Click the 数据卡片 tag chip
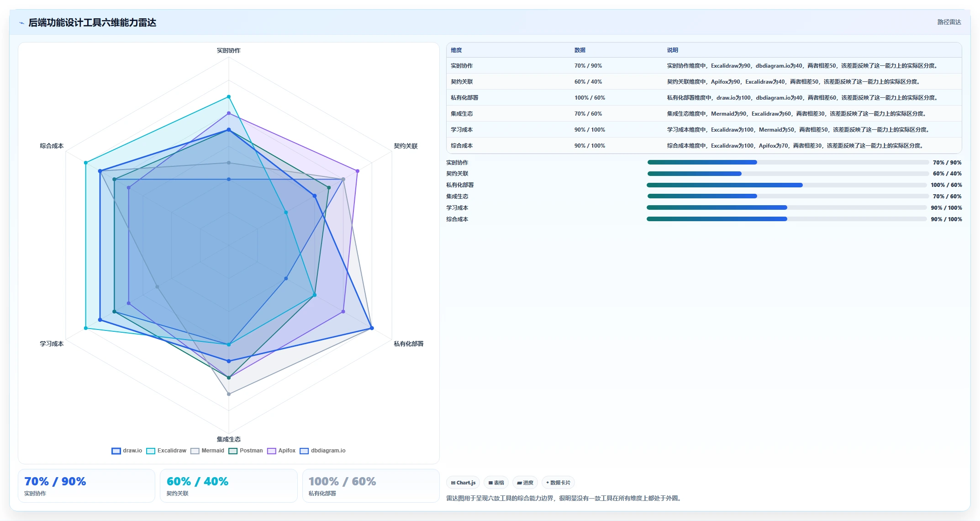 (558, 483)
